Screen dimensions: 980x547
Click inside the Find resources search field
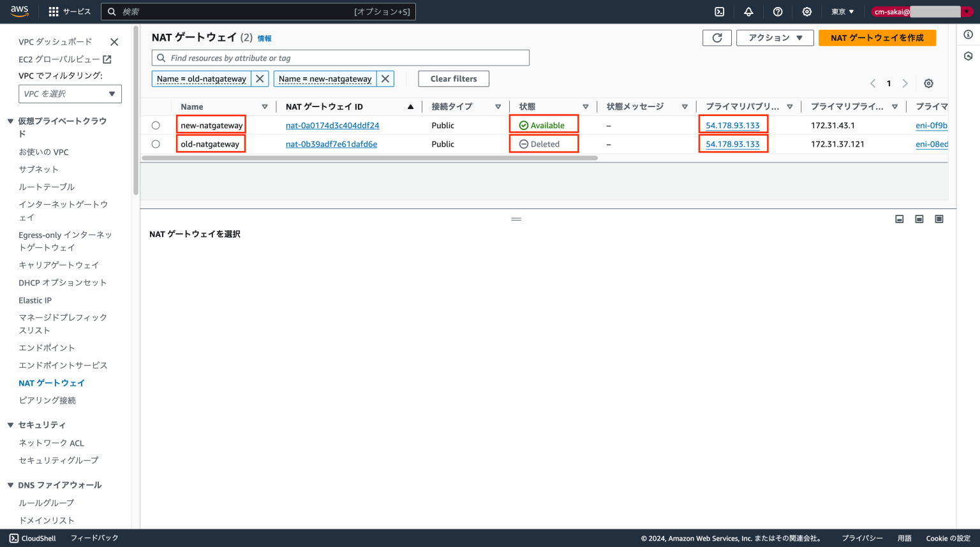pos(340,57)
